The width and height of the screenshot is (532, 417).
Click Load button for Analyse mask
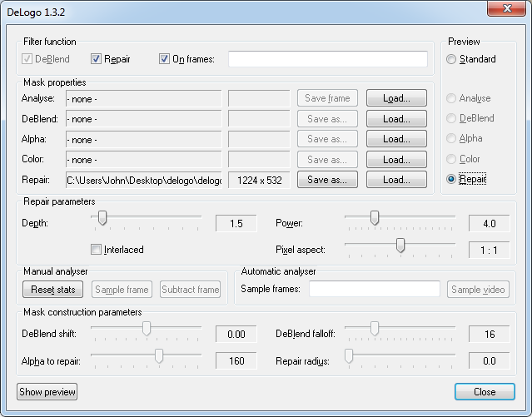coord(396,98)
